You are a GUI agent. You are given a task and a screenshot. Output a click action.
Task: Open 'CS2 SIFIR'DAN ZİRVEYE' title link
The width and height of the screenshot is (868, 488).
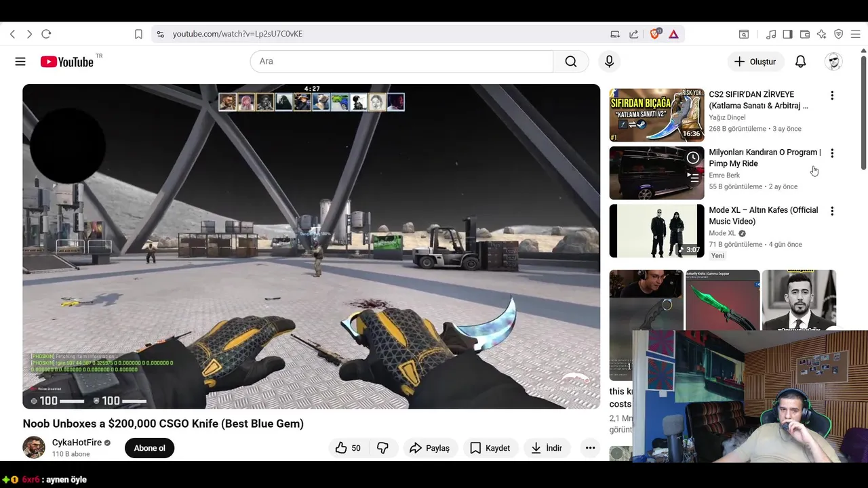click(759, 100)
